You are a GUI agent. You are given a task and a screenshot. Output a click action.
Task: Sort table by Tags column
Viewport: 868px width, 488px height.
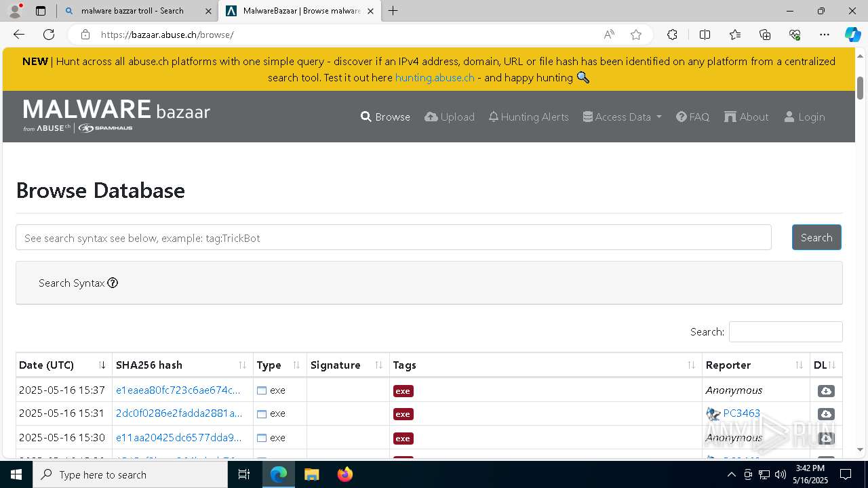pyautogui.click(x=545, y=365)
